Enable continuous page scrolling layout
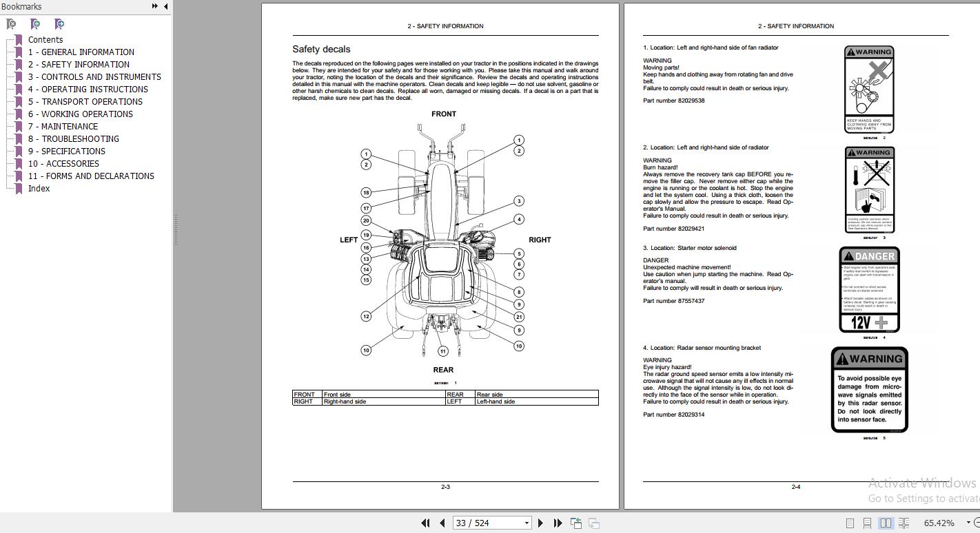 pos(868,523)
